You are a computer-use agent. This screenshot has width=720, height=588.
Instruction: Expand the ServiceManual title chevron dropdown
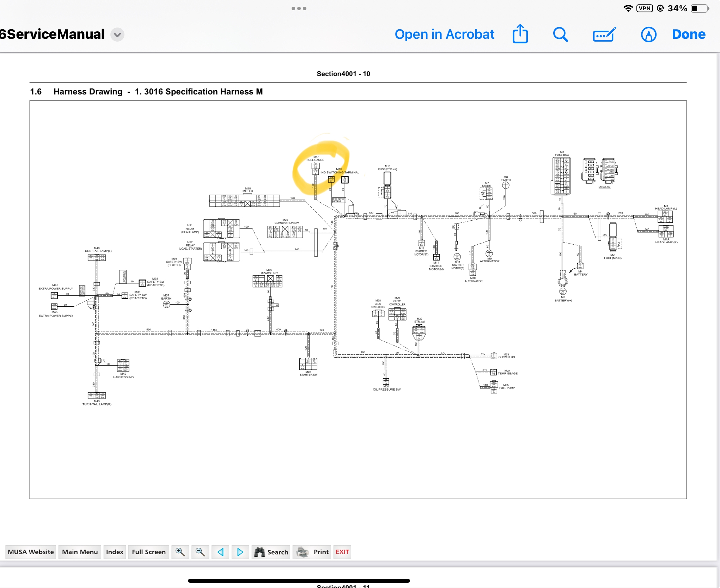(x=117, y=35)
